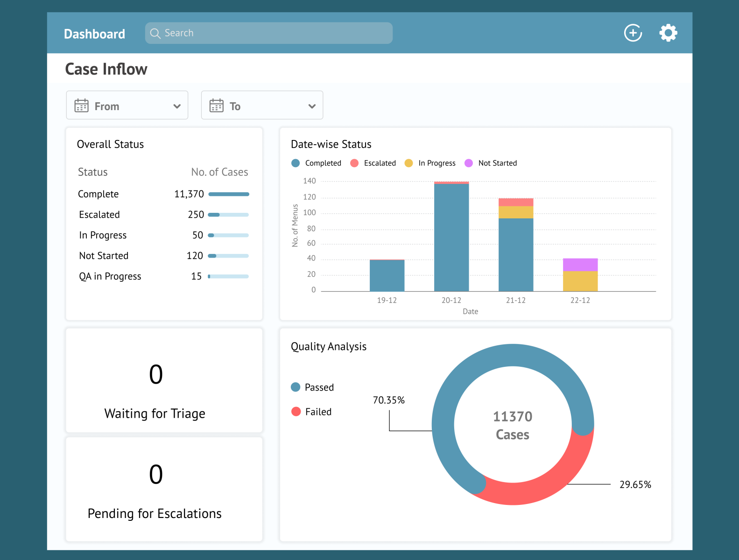Click the Not Started progress bar
The height and width of the screenshot is (560, 739).
point(228,256)
